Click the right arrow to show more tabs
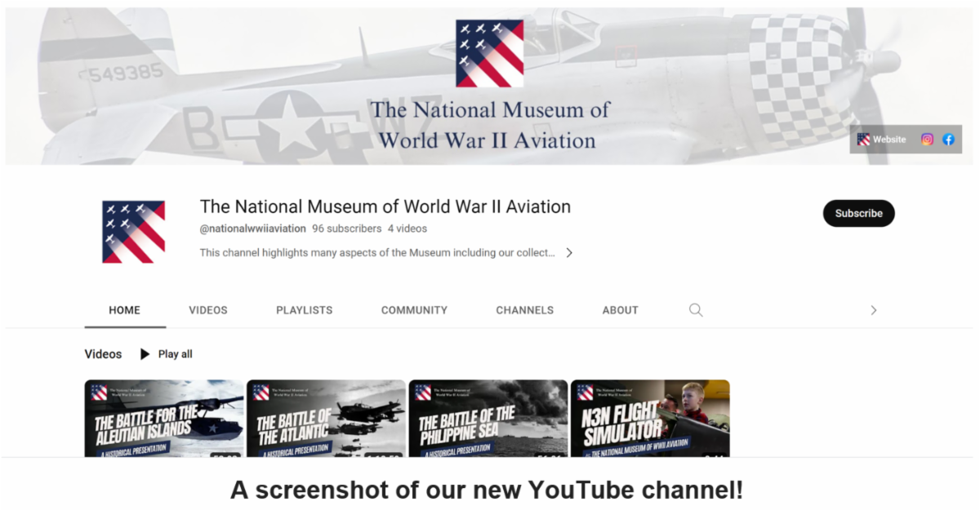This screenshot has height=511, width=980. click(873, 310)
